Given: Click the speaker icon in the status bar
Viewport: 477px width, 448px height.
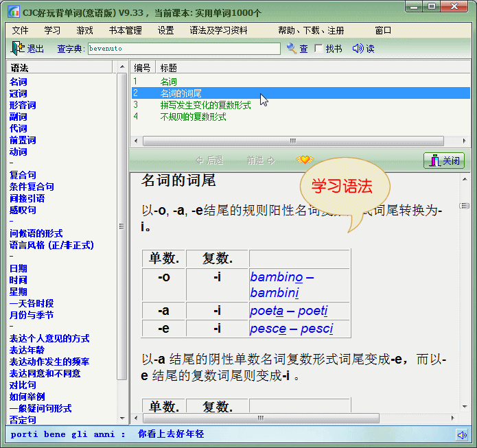Looking at the screenshot, I should [x=462, y=434].
